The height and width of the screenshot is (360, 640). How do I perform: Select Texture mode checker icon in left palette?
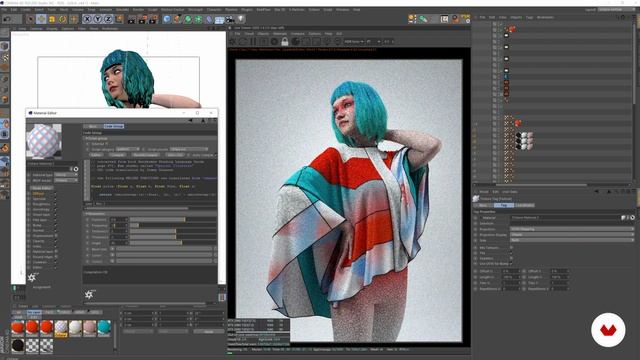point(4,57)
